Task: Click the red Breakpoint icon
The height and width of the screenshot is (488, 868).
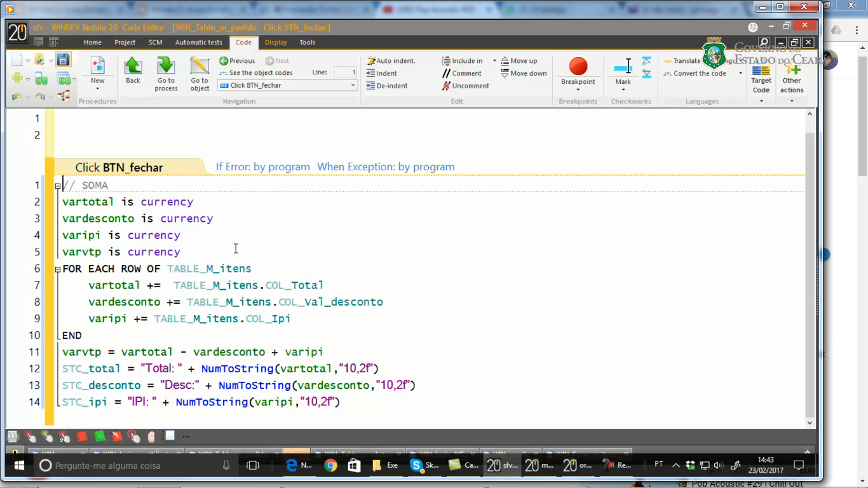Action: click(578, 66)
